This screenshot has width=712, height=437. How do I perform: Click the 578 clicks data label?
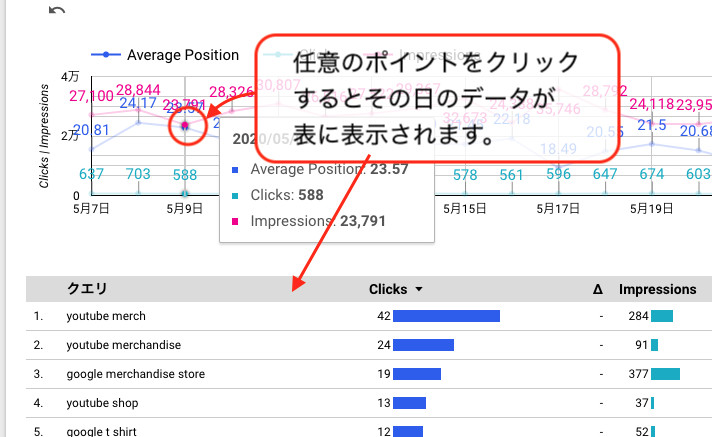[x=465, y=175]
